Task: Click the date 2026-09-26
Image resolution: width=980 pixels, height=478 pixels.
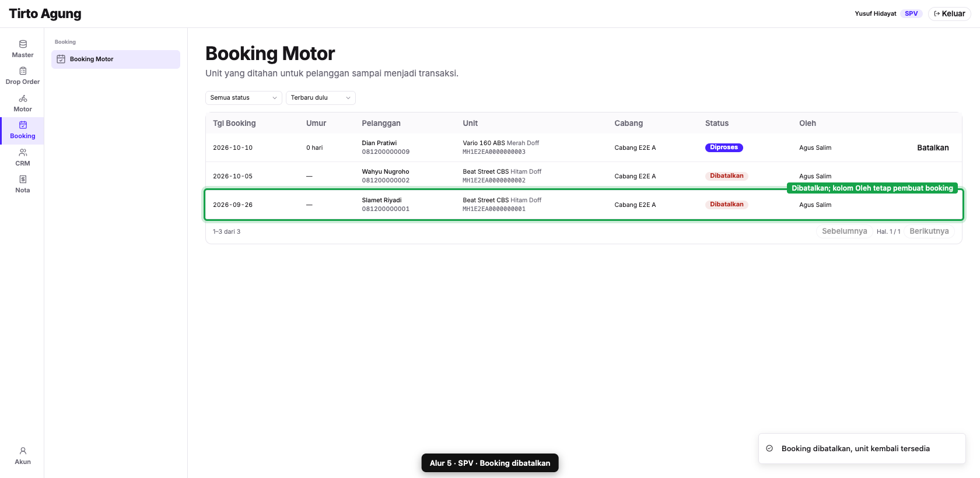Action: click(233, 205)
